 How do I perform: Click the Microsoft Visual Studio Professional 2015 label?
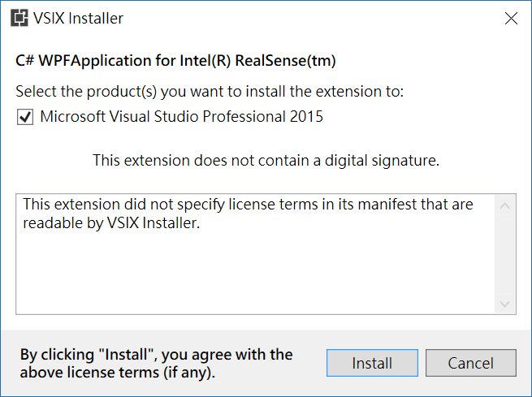tap(181, 117)
